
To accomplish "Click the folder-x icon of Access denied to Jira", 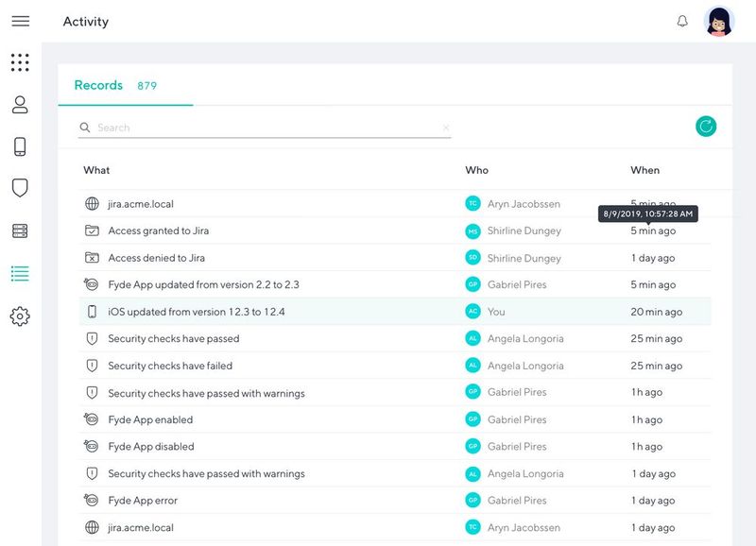I will [x=92, y=257].
